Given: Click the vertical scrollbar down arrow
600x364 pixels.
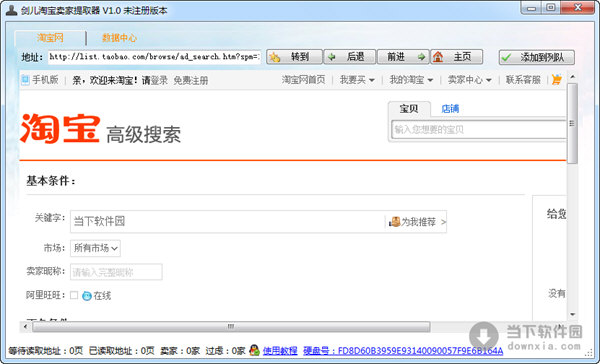Looking at the screenshot, I should [x=572, y=315].
